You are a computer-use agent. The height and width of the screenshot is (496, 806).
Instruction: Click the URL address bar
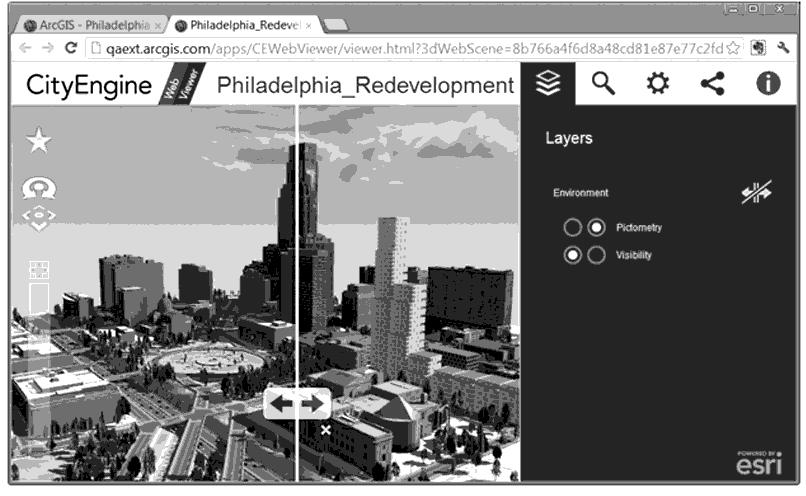click(x=415, y=48)
